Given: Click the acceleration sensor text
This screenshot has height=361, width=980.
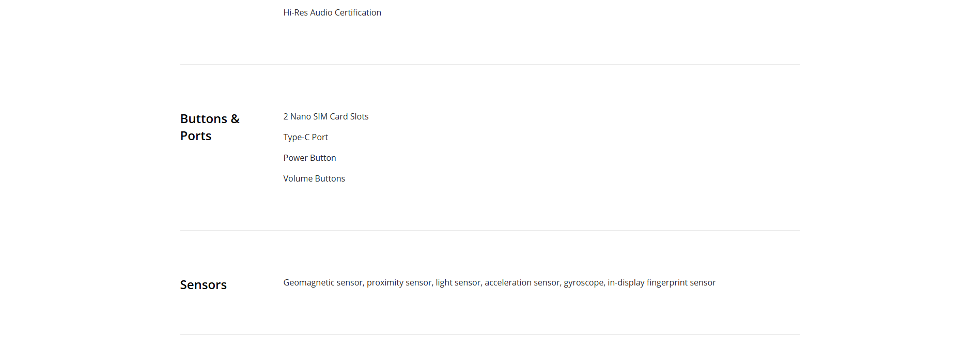Looking at the screenshot, I should click(x=522, y=282).
